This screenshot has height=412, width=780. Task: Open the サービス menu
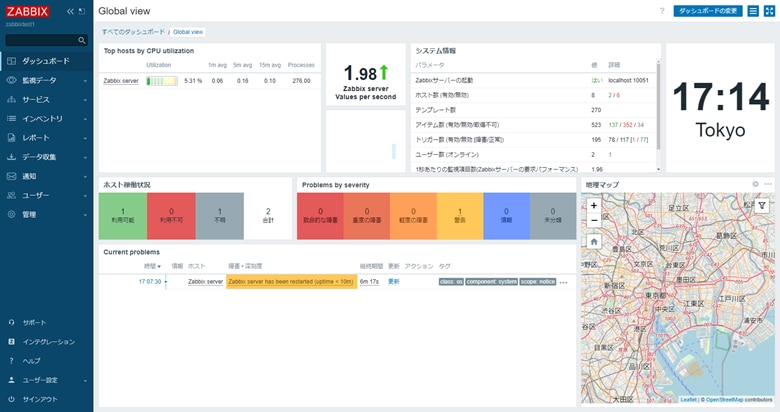(x=46, y=100)
